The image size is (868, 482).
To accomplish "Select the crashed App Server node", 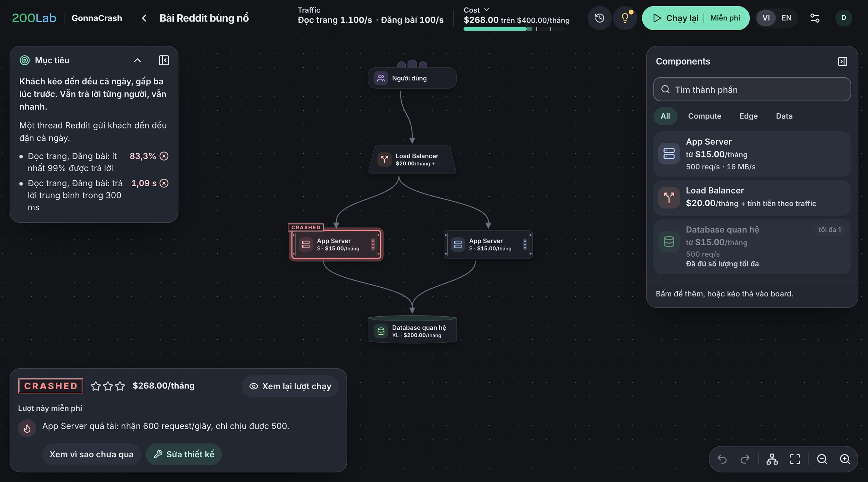I will pos(336,244).
